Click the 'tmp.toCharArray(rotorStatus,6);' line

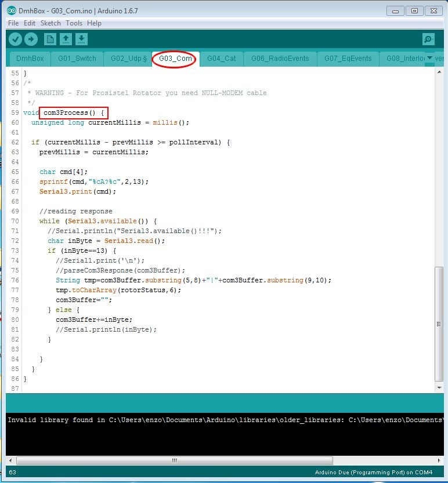coord(118,290)
